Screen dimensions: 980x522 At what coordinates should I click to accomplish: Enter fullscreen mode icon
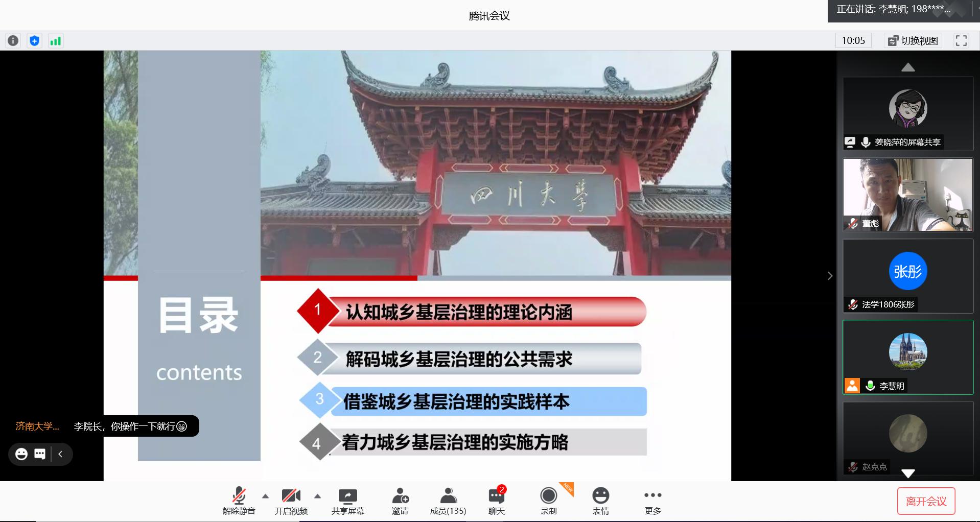961,41
